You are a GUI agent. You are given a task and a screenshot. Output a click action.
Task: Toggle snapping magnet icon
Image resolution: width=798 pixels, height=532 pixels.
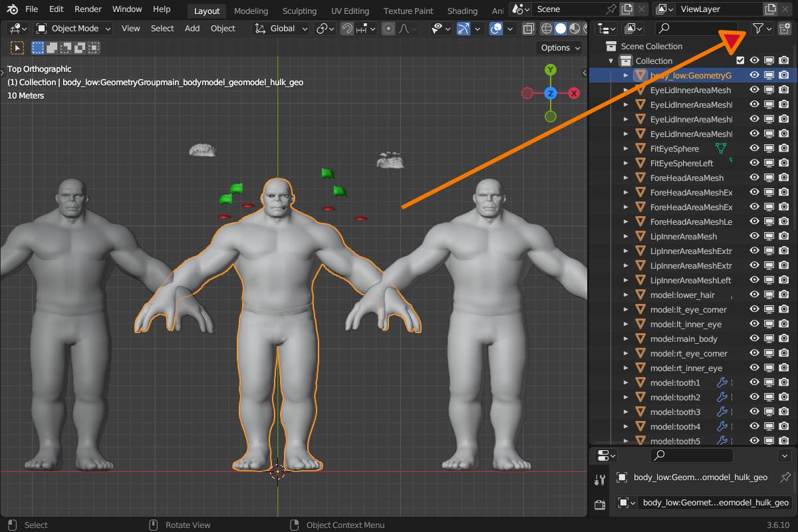(x=347, y=29)
